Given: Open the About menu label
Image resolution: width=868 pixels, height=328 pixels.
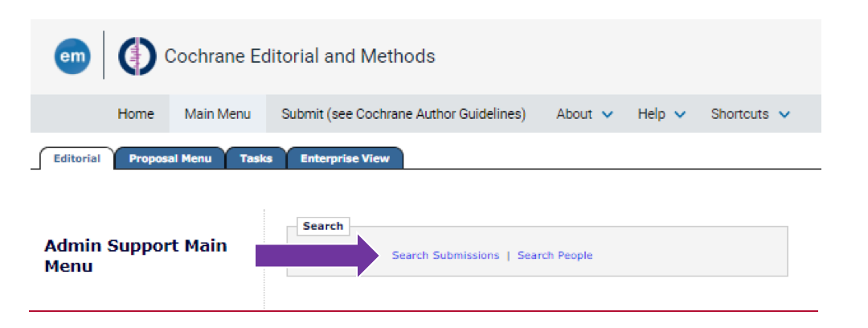Looking at the screenshot, I should pyautogui.click(x=574, y=114).
